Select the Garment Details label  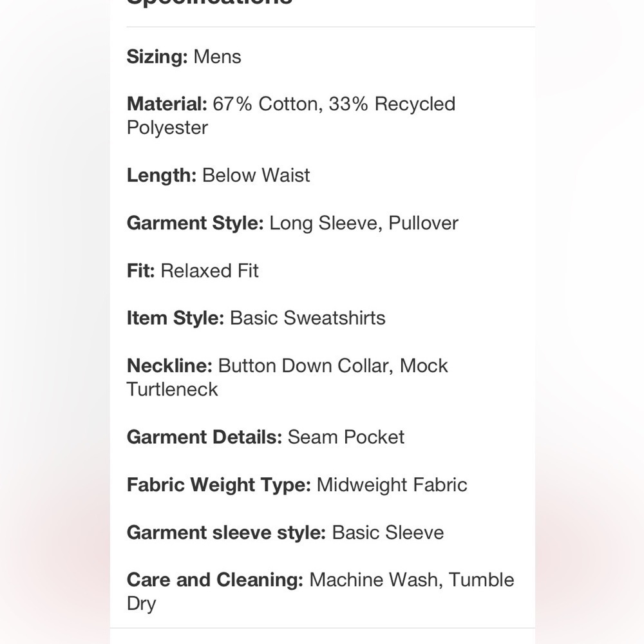pyautogui.click(x=205, y=437)
